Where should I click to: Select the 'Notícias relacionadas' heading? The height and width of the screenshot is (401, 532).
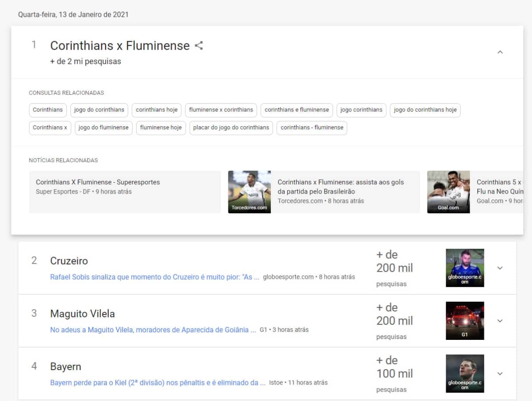[x=63, y=160]
